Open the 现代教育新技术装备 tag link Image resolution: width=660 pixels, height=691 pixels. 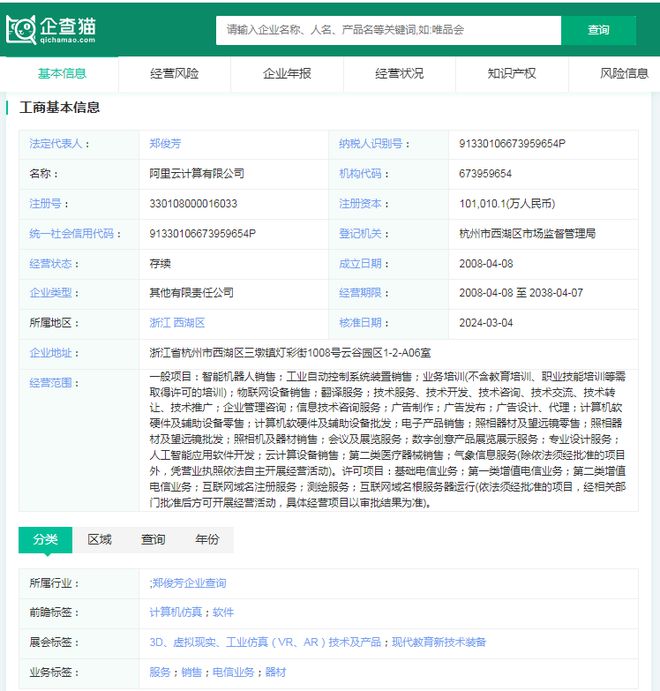(439, 643)
